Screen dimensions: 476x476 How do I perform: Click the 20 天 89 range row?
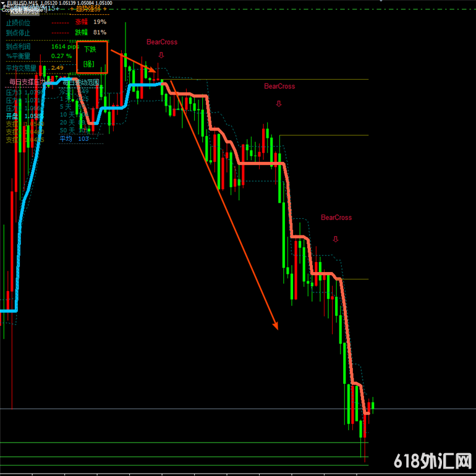point(73,122)
